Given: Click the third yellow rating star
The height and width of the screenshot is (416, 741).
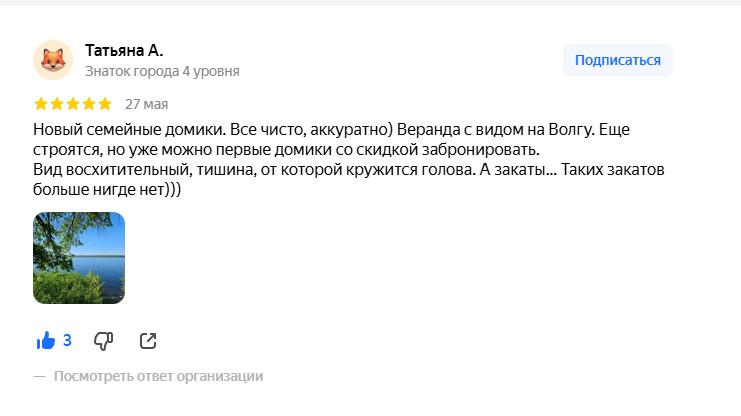Looking at the screenshot, I should coord(73,104).
